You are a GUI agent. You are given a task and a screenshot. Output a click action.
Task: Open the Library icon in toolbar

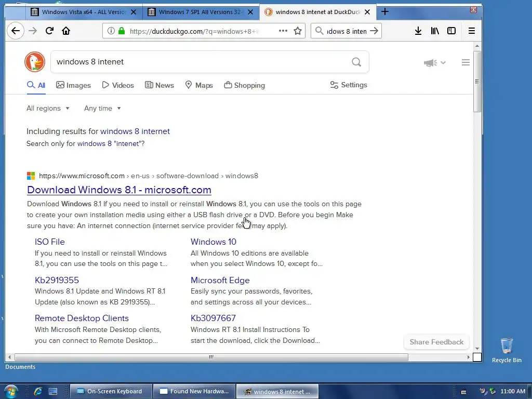pyautogui.click(x=435, y=31)
